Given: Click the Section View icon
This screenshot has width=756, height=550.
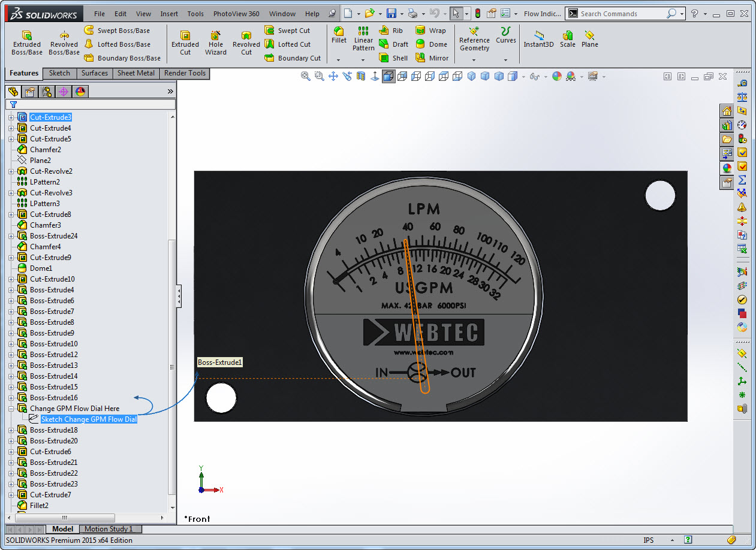Looking at the screenshot, I should click(x=361, y=76).
